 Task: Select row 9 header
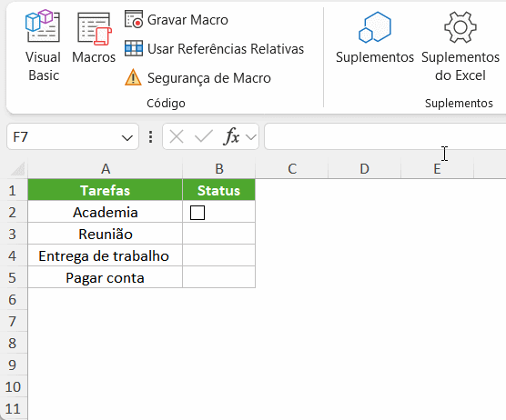point(14,365)
